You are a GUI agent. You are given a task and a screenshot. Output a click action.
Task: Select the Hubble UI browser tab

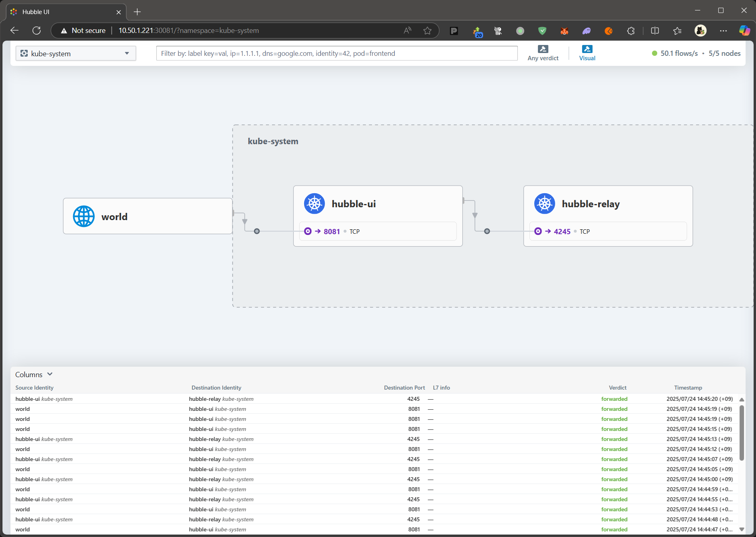click(x=64, y=12)
